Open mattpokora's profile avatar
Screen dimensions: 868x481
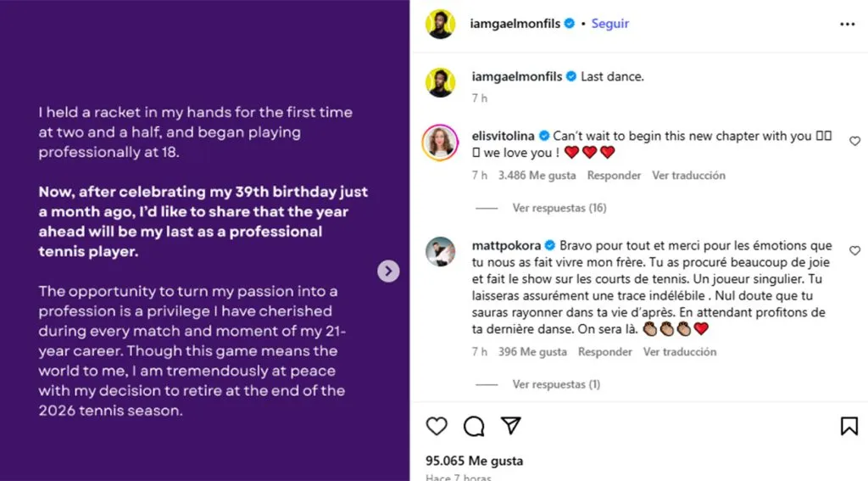[x=441, y=252]
